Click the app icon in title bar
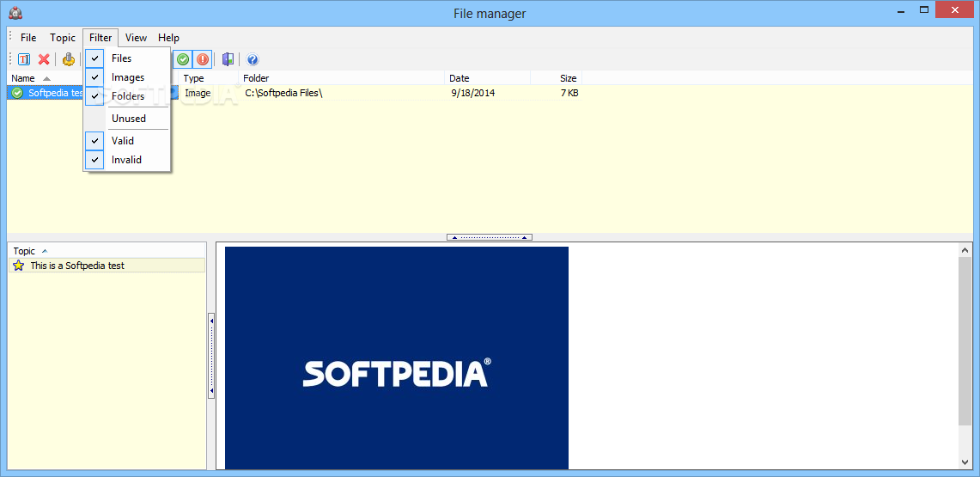Viewport: 980px width, 477px height. click(15, 11)
